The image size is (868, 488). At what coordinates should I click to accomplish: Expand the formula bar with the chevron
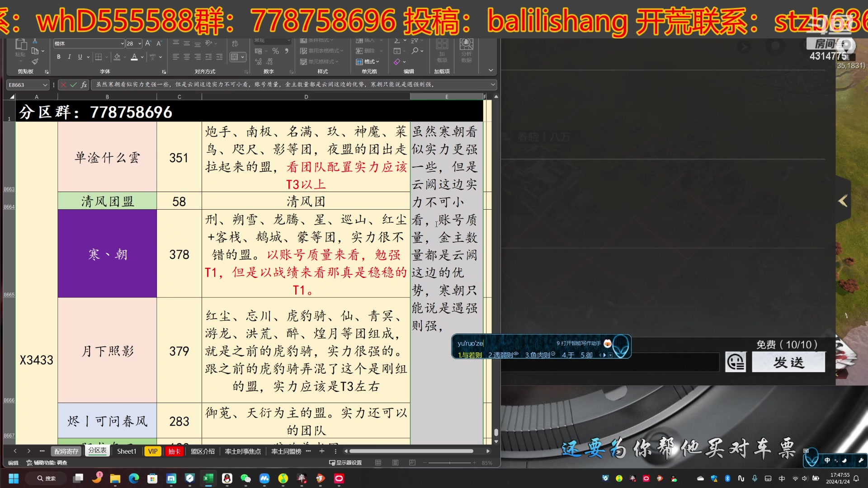[492, 84]
